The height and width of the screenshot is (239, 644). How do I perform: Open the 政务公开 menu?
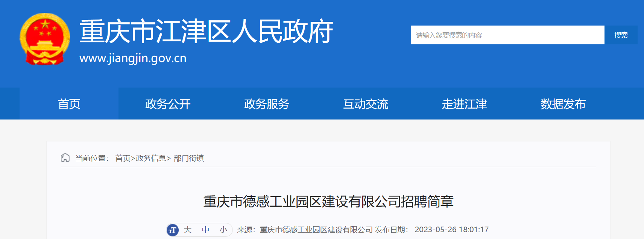tap(168, 104)
